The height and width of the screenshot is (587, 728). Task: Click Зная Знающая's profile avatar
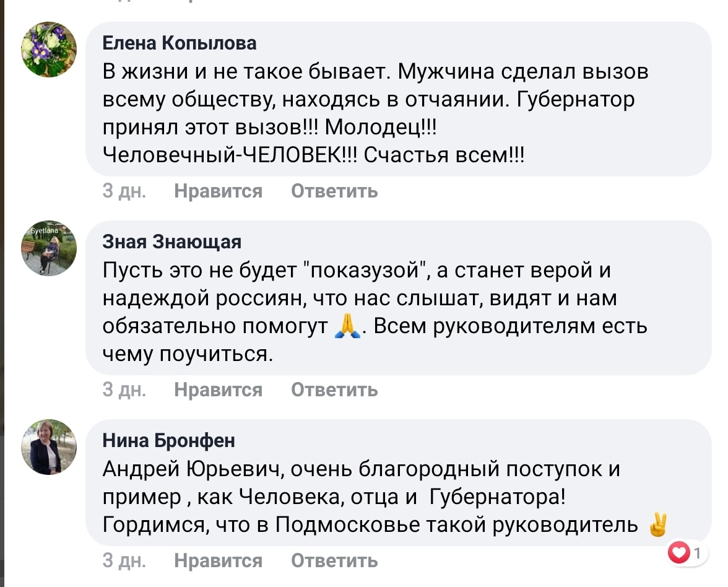tap(49, 248)
